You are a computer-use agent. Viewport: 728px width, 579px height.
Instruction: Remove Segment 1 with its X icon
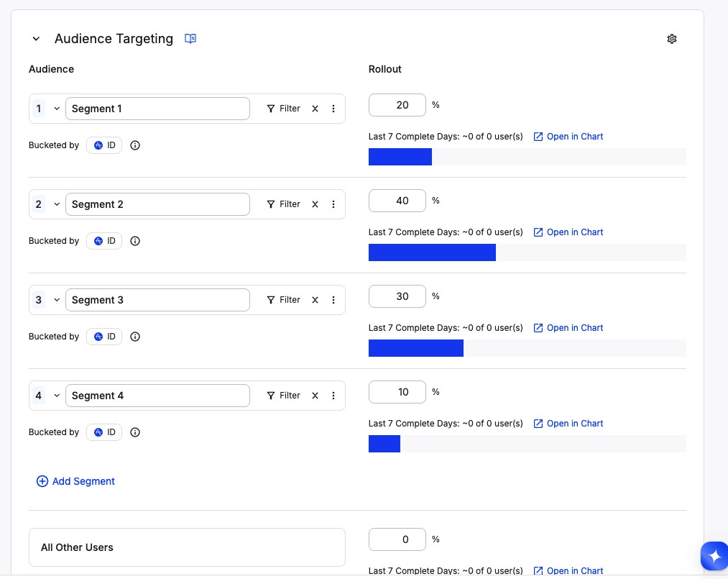(x=315, y=109)
